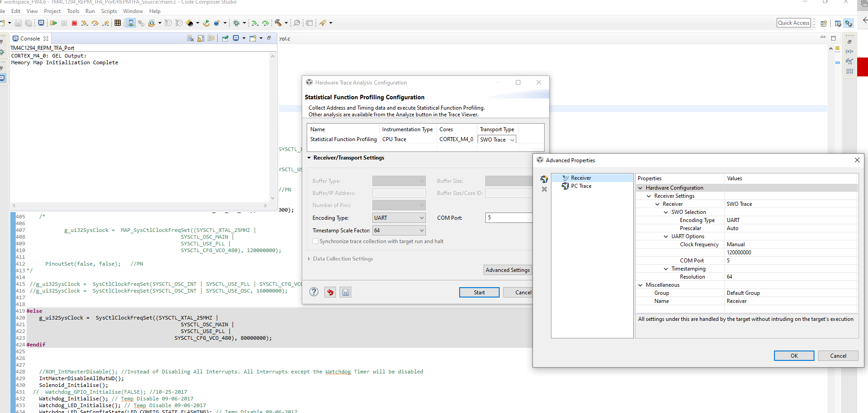Open the Encoding Type UART dropdown
The height and width of the screenshot is (413, 868).
coord(399,218)
